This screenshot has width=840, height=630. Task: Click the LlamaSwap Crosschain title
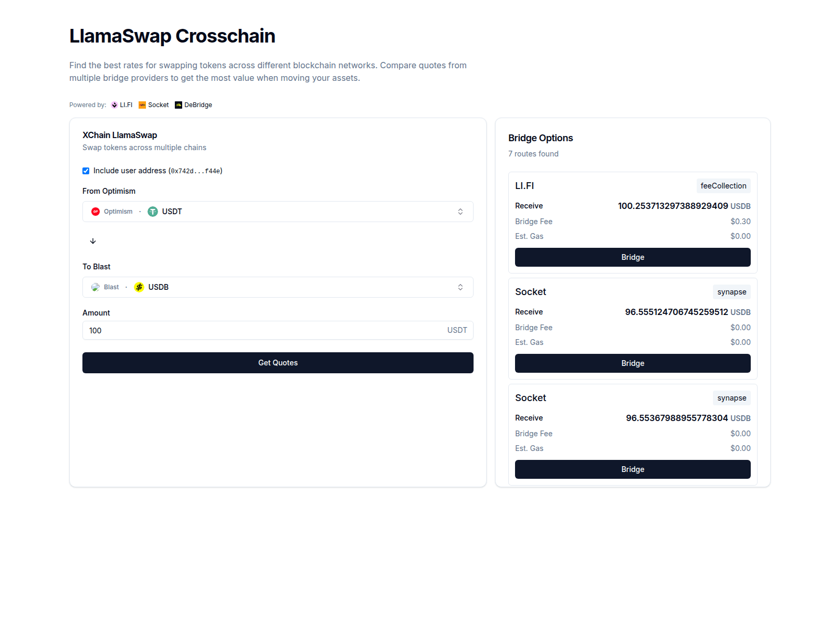pyautogui.click(x=172, y=36)
